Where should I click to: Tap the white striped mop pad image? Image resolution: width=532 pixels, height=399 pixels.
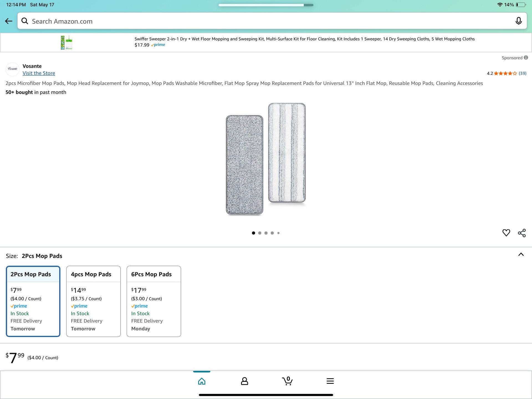pos(287,153)
